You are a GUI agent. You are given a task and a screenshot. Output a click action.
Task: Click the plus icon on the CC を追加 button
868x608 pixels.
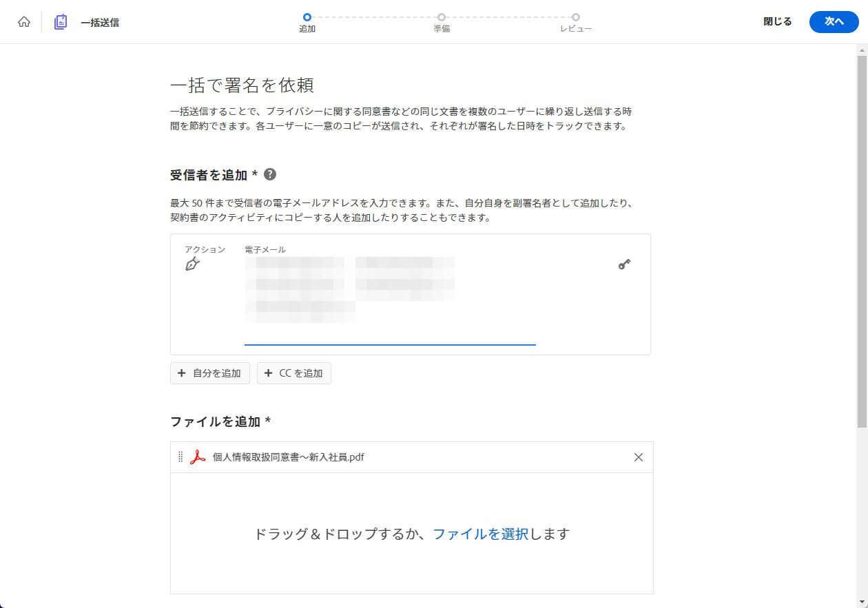tap(267, 373)
